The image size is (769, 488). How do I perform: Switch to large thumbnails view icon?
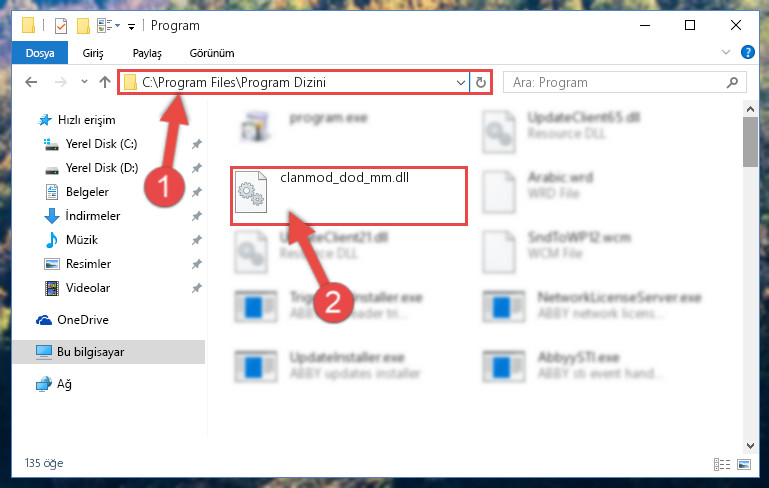pyautogui.click(x=744, y=463)
